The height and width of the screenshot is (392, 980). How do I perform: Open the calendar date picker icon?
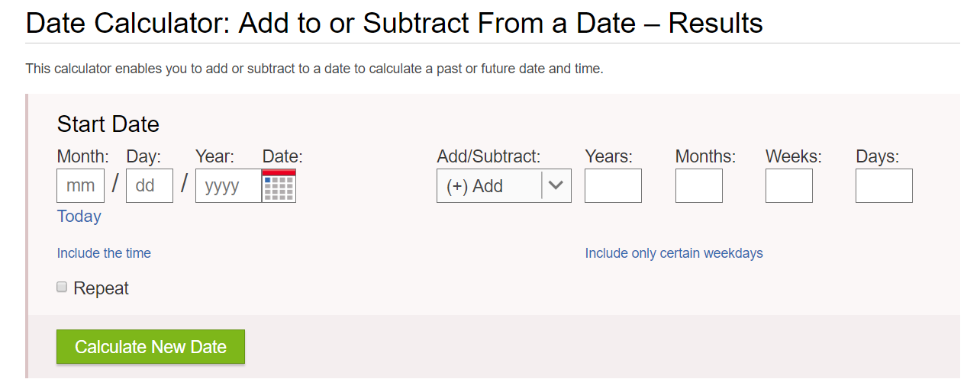[279, 185]
